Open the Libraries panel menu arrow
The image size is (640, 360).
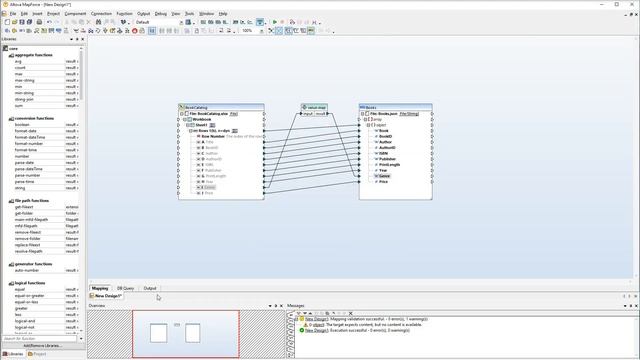[71, 39]
